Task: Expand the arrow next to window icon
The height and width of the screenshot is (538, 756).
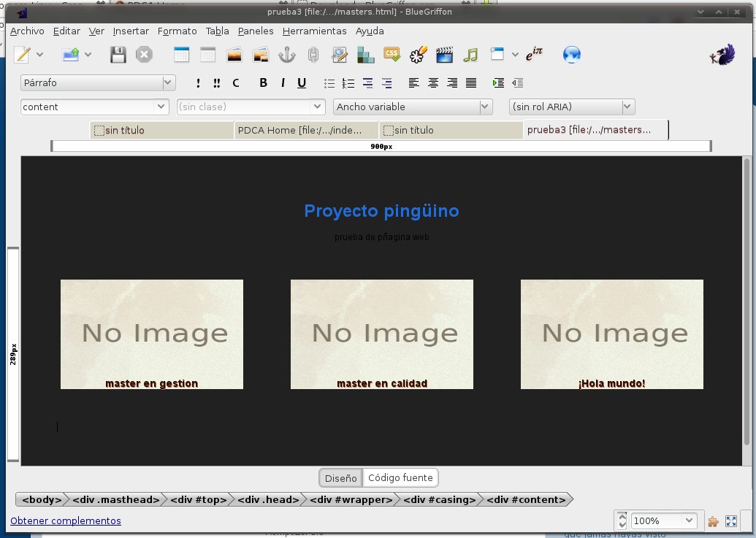Action: click(x=515, y=55)
